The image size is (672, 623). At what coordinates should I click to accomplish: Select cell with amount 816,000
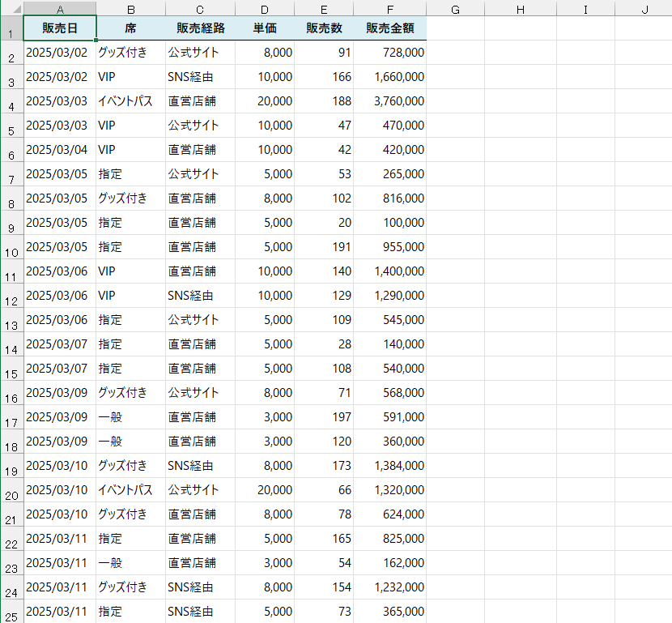(x=390, y=198)
